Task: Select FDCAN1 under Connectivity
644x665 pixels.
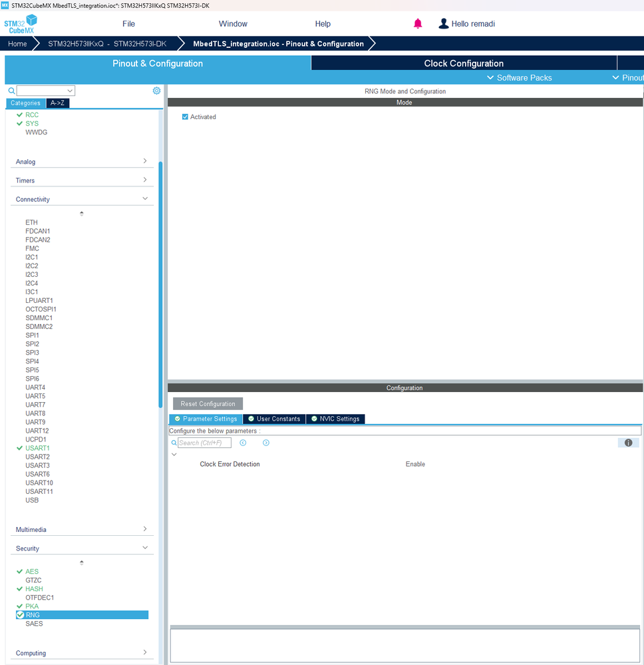Action: pos(38,231)
